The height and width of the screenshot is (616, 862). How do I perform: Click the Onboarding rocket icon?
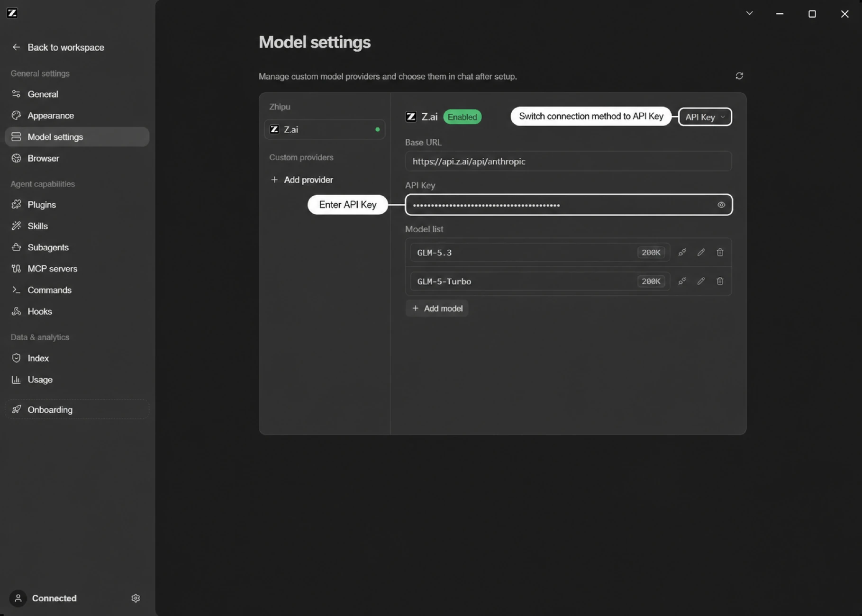tap(16, 409)
